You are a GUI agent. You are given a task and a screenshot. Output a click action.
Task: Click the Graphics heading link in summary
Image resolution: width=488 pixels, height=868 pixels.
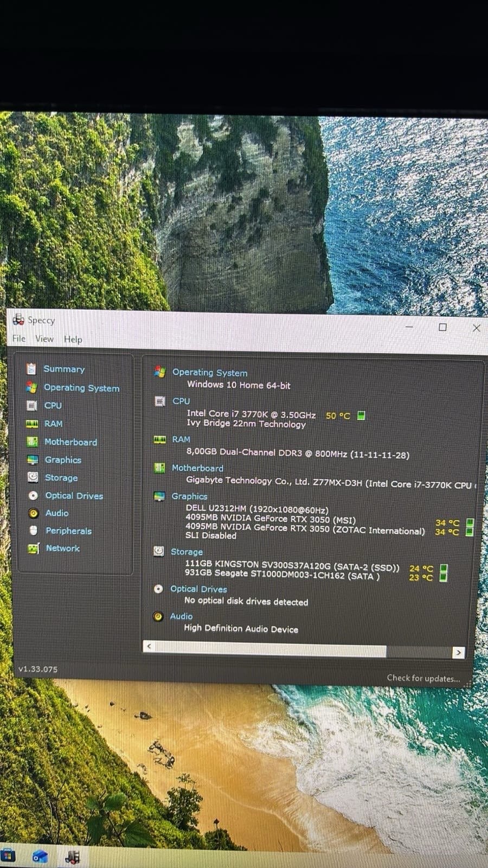pyautogui.click(x=189, y=496)
